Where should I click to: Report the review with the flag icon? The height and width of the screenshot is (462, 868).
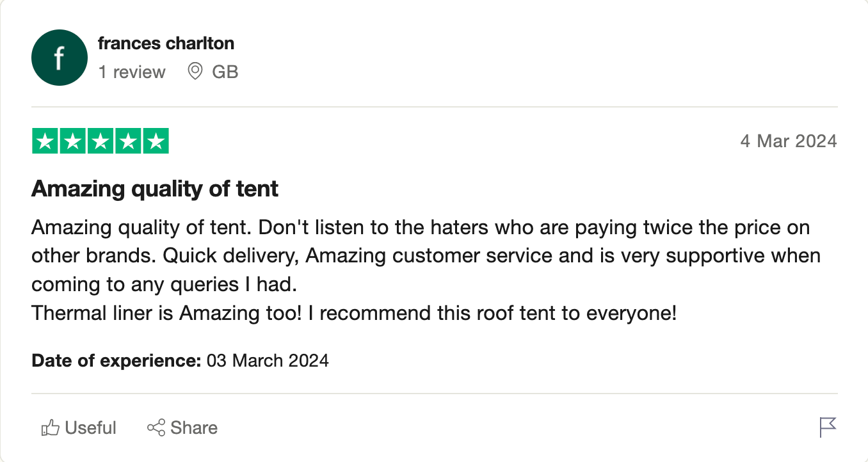[828, 427]
